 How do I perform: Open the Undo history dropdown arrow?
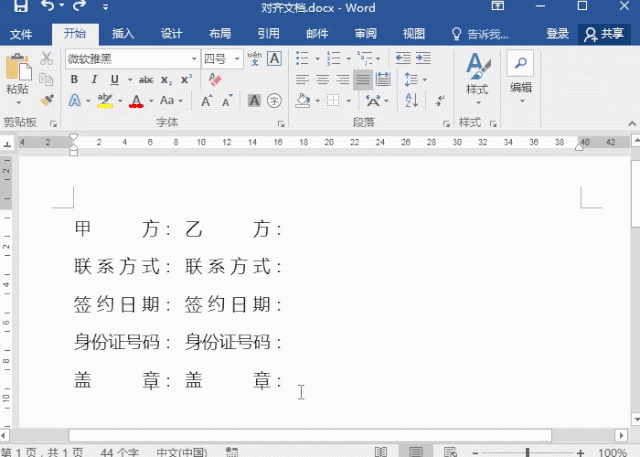point(62,6)
